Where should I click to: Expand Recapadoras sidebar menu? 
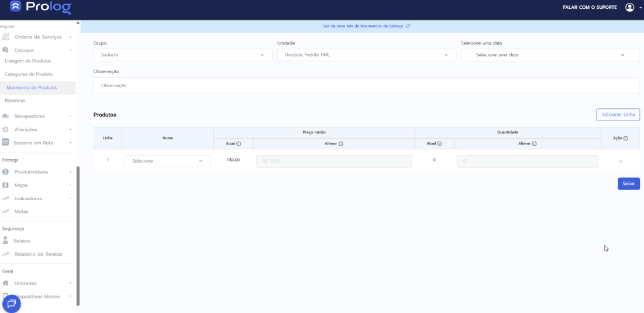(x=37, y=116)
